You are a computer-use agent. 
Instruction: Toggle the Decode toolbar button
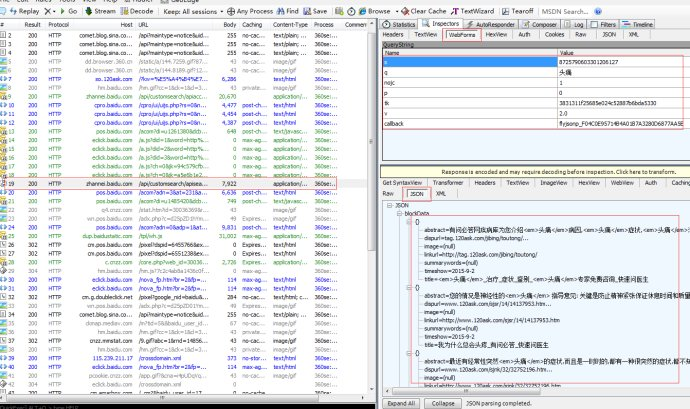[137, 11]
